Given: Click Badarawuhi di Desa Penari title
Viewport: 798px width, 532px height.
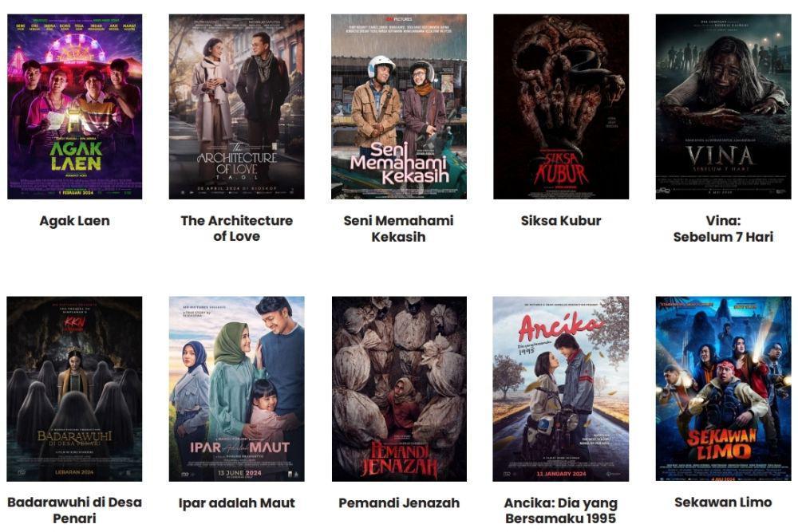Looking at the screenshot, I should 75,510.
